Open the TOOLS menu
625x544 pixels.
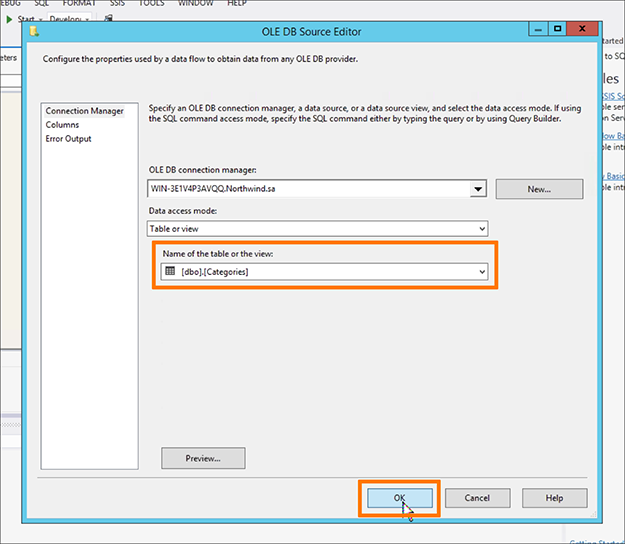(151, 3)
